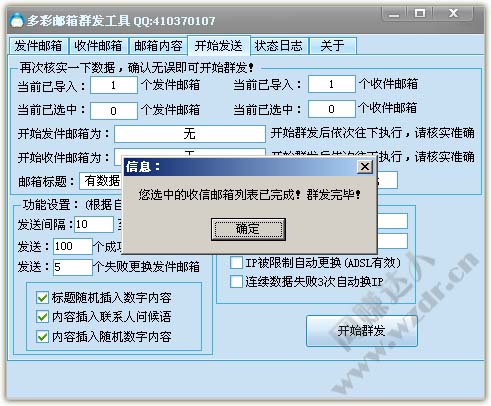
Task: Switch to the 发件邮箱 tab
Action: click(x=38, y=46)
